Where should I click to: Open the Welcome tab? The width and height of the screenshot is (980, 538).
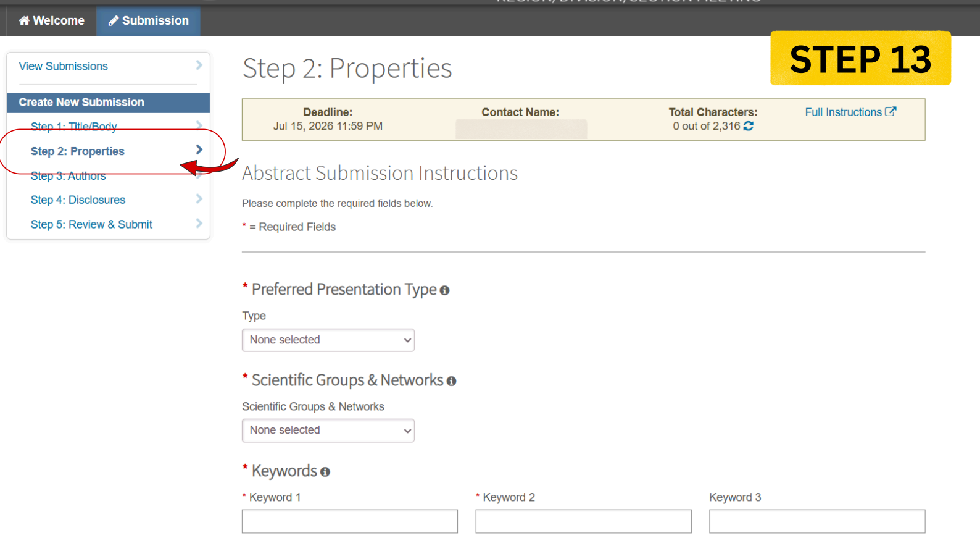51,20
